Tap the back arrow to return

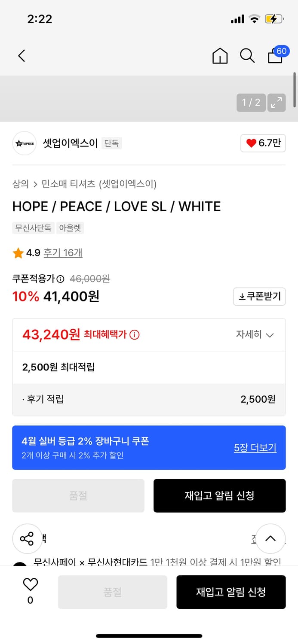click(x=22, y=56)
